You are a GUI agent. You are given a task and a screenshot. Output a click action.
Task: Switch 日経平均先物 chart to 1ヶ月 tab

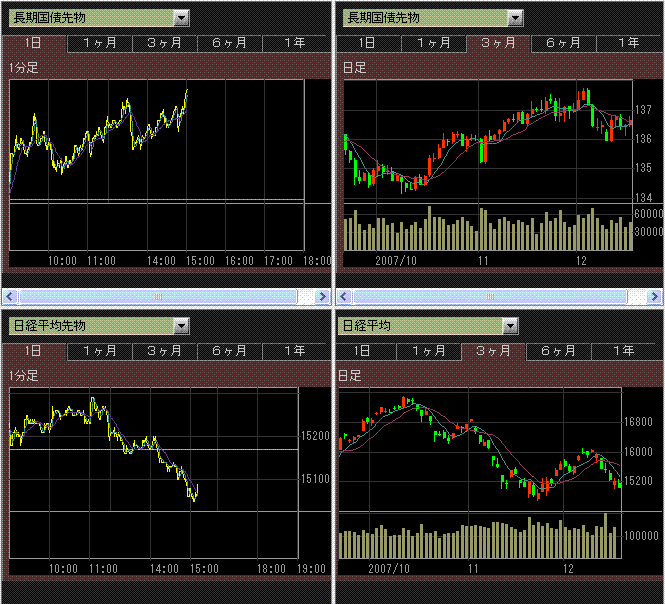click(x=99, y=351)
